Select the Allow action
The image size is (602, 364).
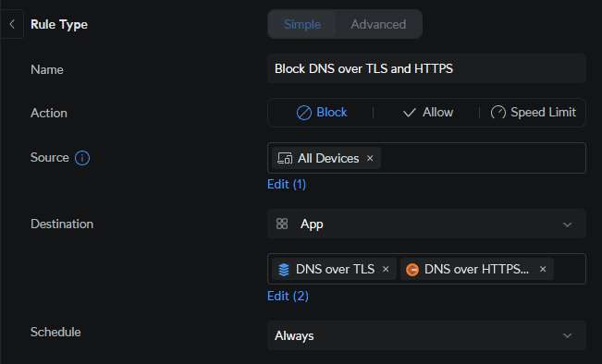[x=428, y=113]
